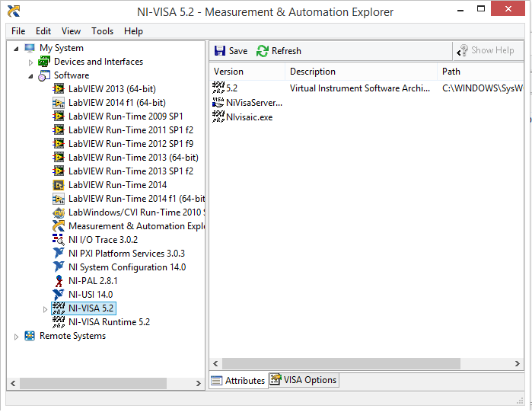Screen dimensions: 532x412
Task: Click the details panel scroll left arrow
Action: click(x=215, y=363)
